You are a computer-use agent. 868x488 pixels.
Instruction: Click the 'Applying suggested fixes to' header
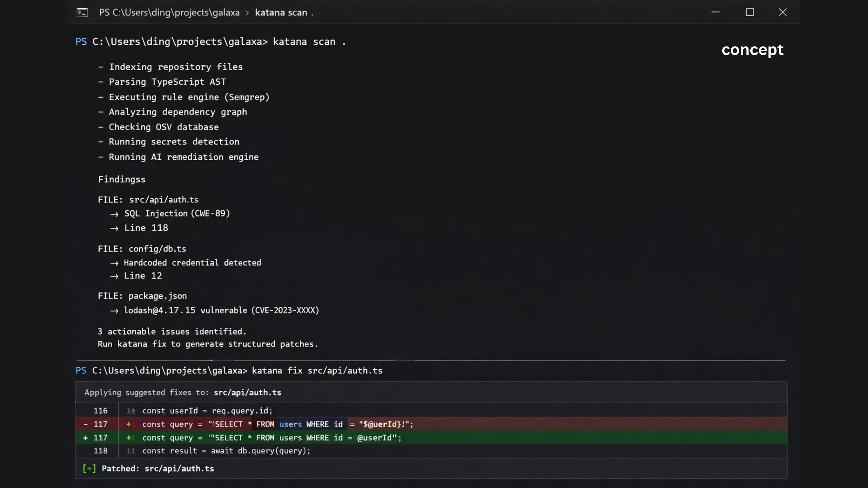click(183, 392)
